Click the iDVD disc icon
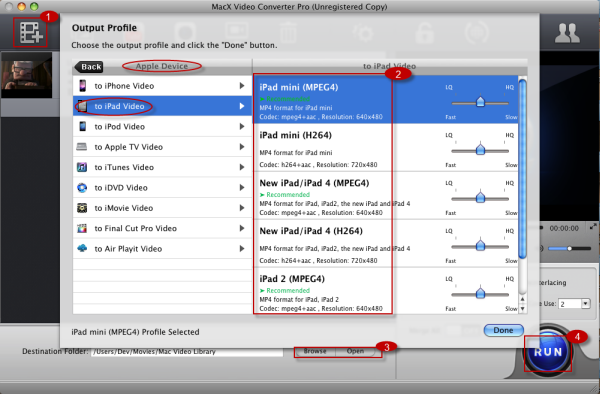The height and width of the screenshot is (394, 600). [x=82, y=187]
